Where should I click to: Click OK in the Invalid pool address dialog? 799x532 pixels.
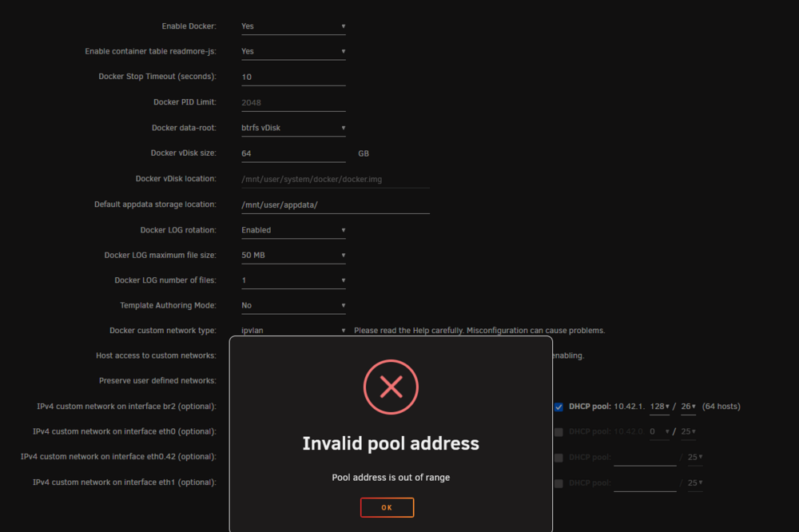[x=387, y=507]
